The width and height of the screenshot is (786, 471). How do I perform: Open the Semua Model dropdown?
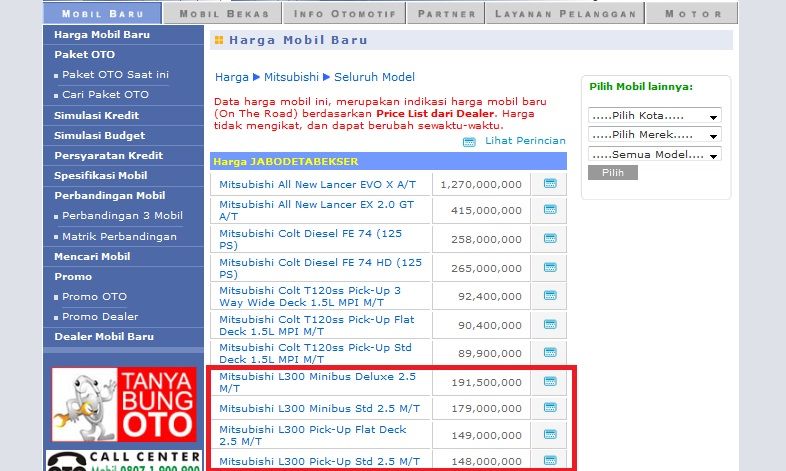pos(655,154)
